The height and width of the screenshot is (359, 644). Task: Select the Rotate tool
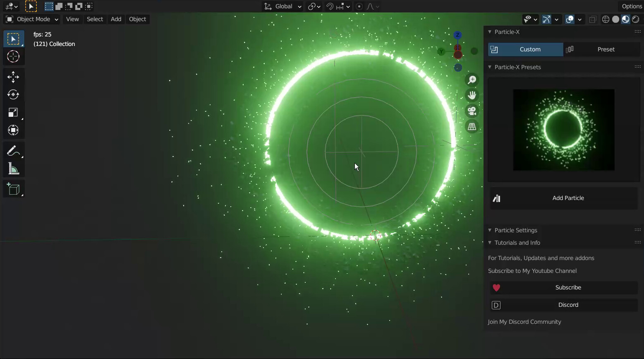pyautogui.click(x=14, y=94)
